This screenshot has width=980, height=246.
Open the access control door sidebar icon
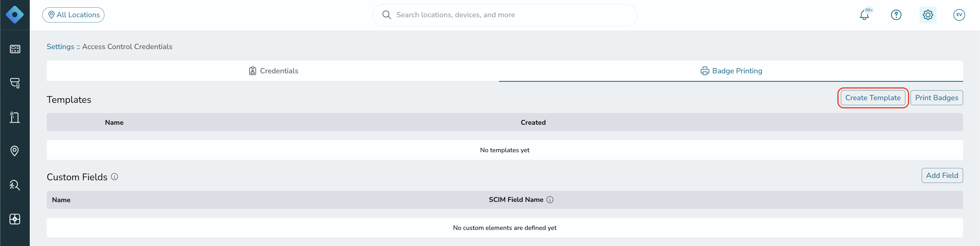click(15, 117)
